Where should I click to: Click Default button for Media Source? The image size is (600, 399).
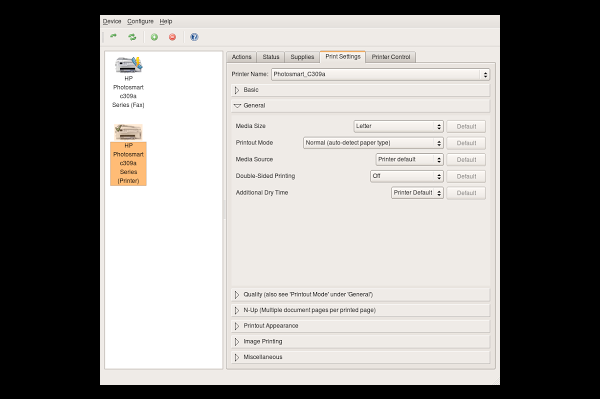(x=466, y=160)
